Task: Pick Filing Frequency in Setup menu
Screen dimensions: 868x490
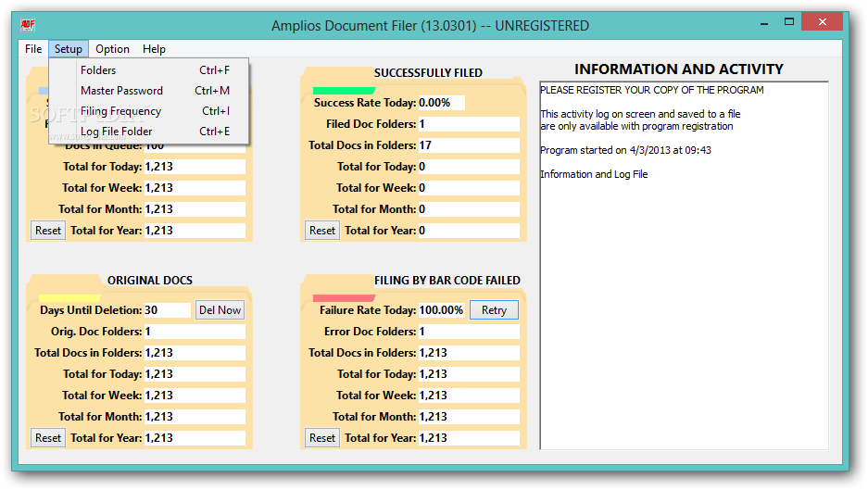Action: tap(149, 111)
